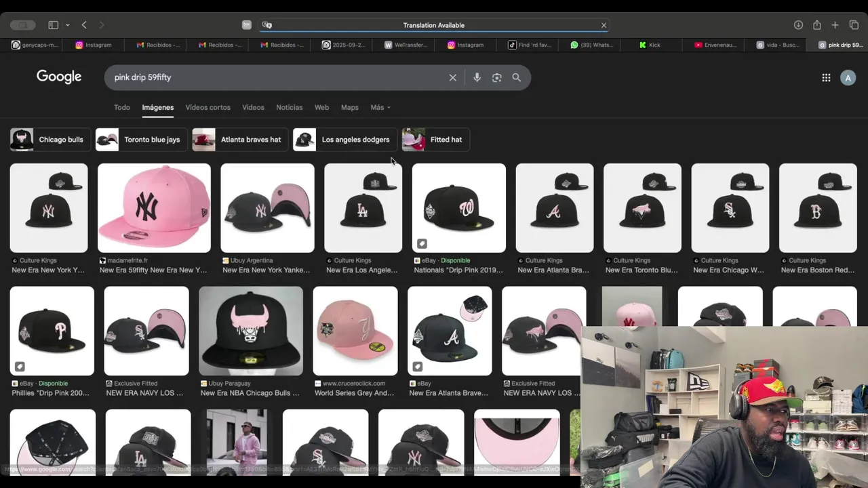Click the licensed badge on Atlanta eBay image

(418, 367)
